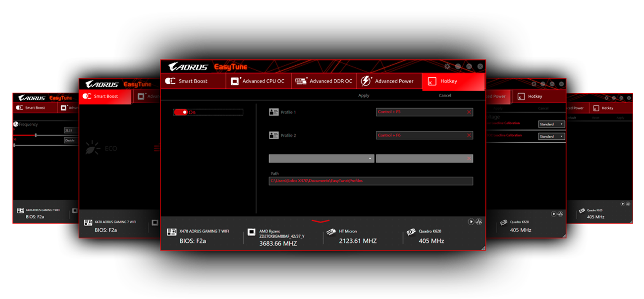Click the Profile 2 card icon

click(273, 135)
